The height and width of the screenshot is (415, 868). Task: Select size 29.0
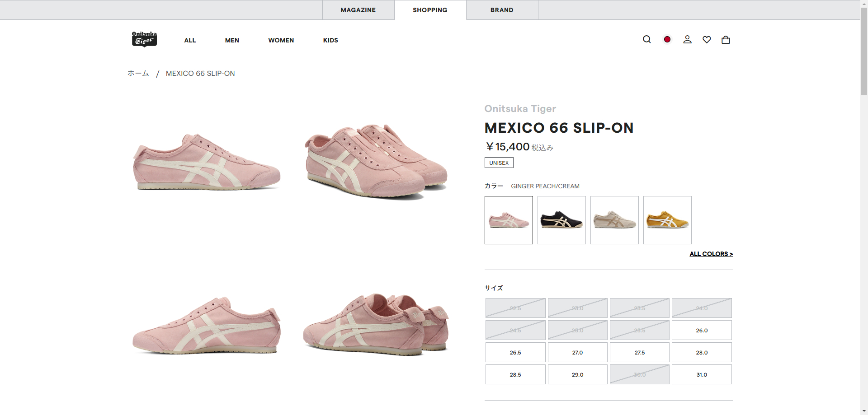click(x=577, y=374)
